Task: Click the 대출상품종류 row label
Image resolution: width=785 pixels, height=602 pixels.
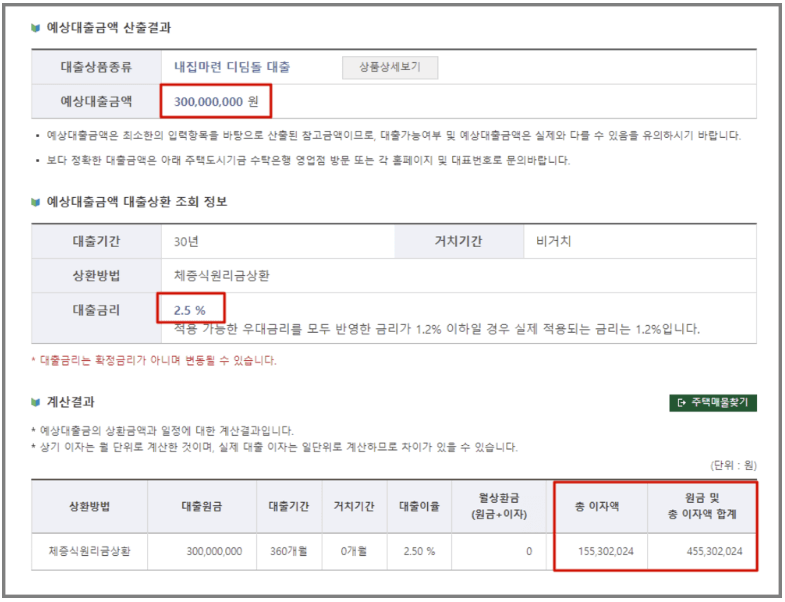Action: 96,67
